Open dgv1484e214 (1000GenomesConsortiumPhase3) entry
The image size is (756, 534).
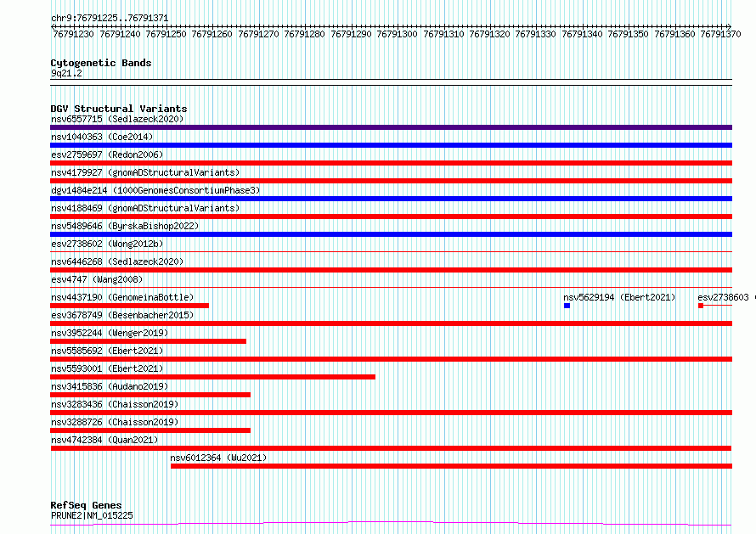pyautogui.click(x=155, y=190)
